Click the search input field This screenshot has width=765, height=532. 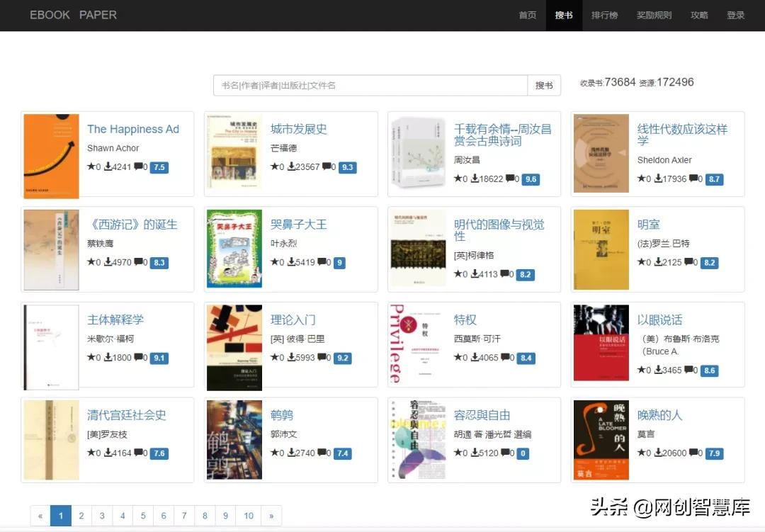click(x=368, y=85)
